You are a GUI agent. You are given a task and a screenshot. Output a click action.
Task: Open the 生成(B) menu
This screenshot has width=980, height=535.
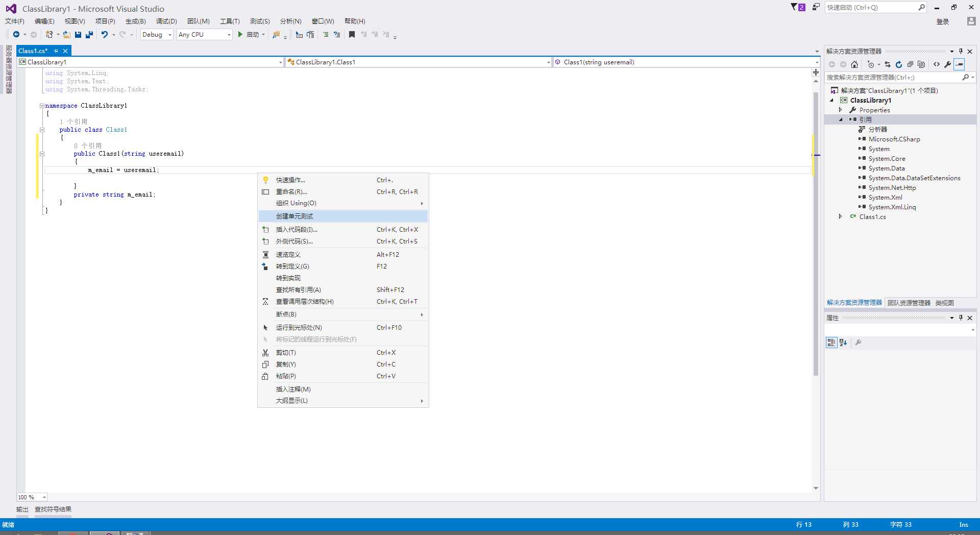coord(136,21)
